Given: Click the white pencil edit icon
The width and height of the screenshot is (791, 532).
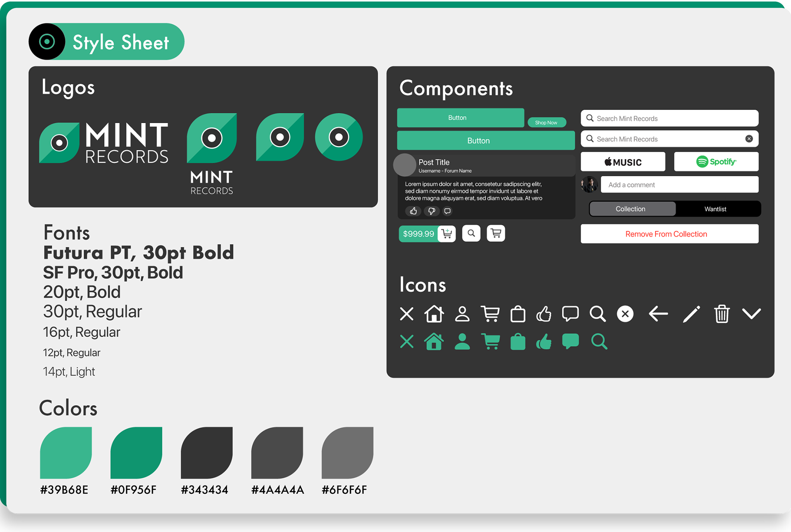Looking at the screenshot, I should [691, 314].
